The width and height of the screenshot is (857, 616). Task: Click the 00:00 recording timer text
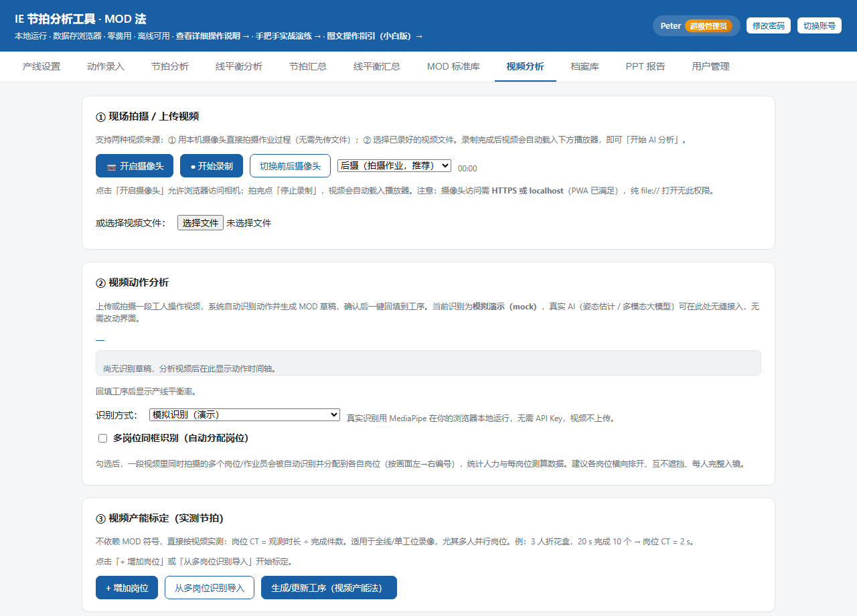click(467, 169)
